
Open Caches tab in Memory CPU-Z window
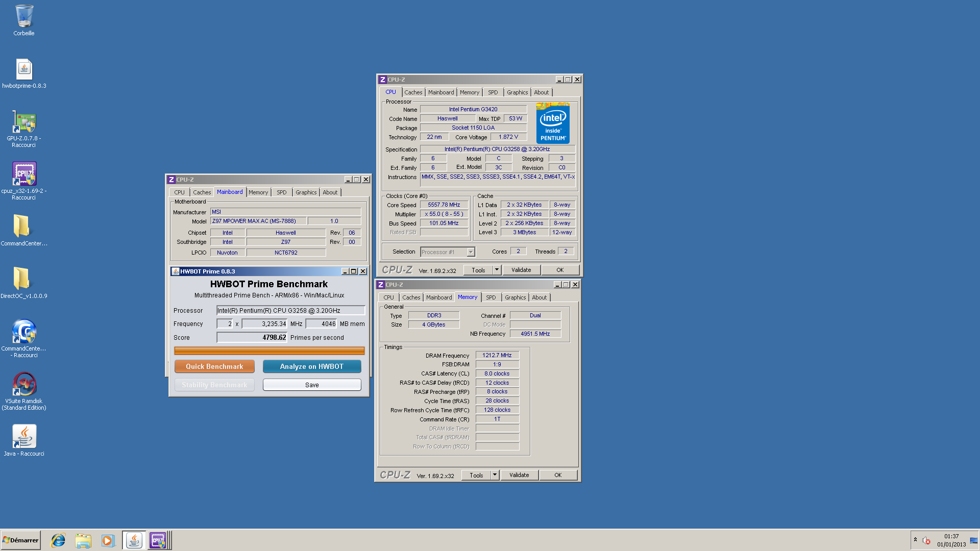tap(411, 297)
